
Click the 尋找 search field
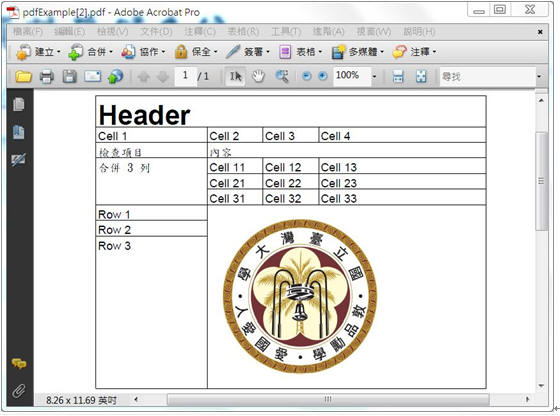[488, 76]
